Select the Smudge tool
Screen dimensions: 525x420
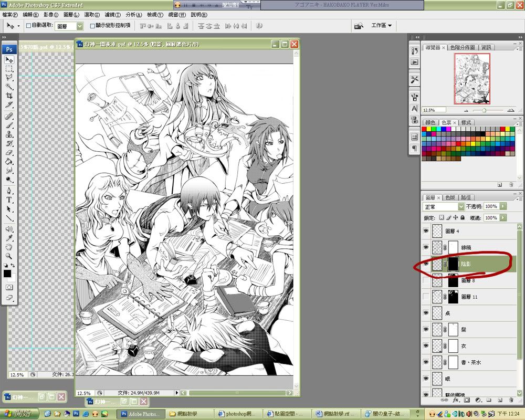[9, 171]
